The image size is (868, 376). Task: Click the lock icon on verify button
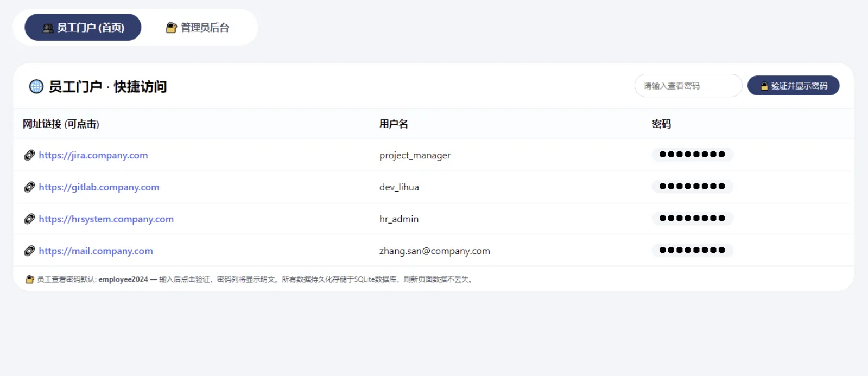(764, 86)
